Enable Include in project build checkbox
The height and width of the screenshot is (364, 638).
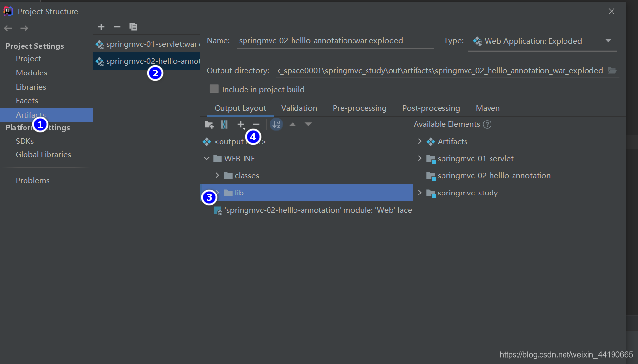[x=214, y=89]
